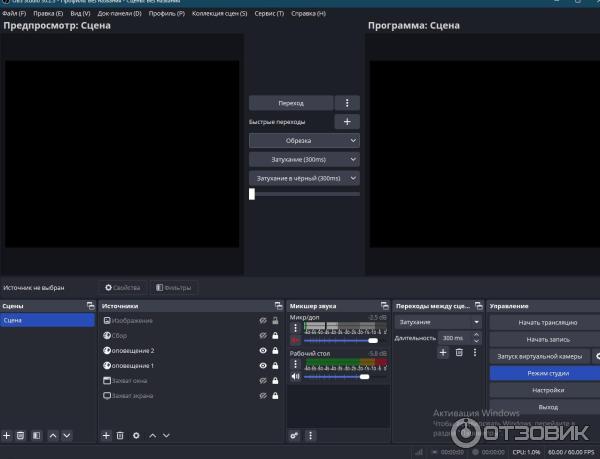600x459 pixels.
Task: Show the Сбор source with eye
Action: [x=263, y=335]
